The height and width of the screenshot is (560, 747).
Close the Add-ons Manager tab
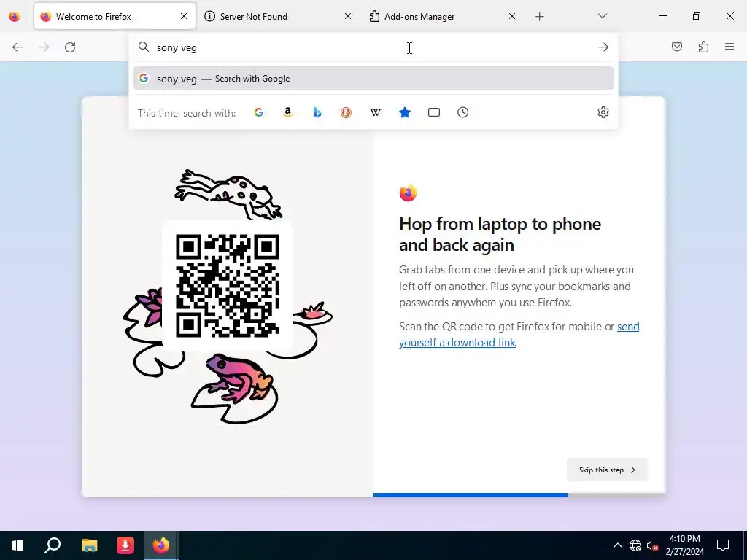coord(511,16)
